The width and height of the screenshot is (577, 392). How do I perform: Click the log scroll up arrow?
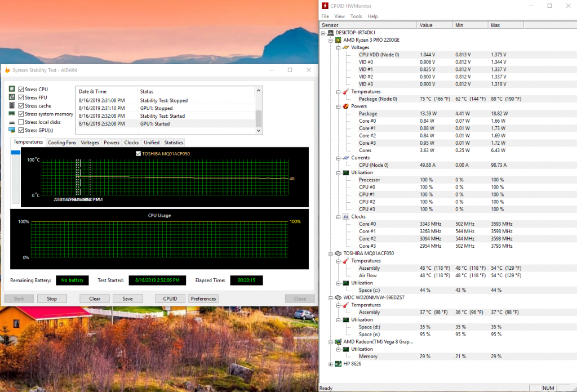(259, 90)
